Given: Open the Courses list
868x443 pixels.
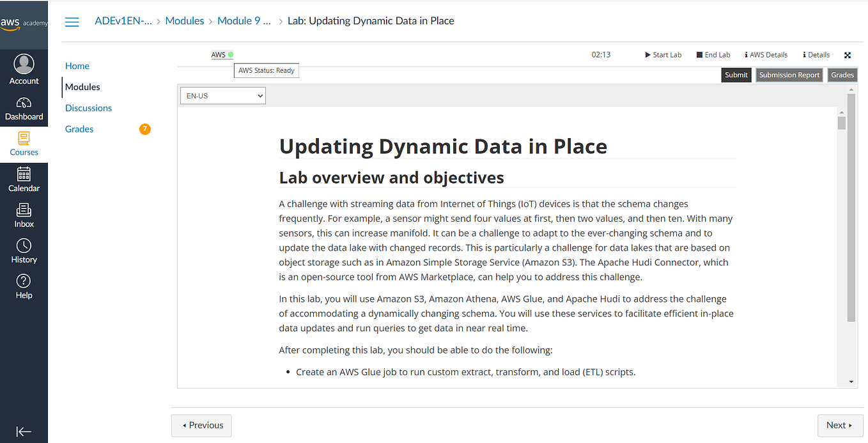Looking at the screenshot, I should pyautogui.click(x=24, y=144).
